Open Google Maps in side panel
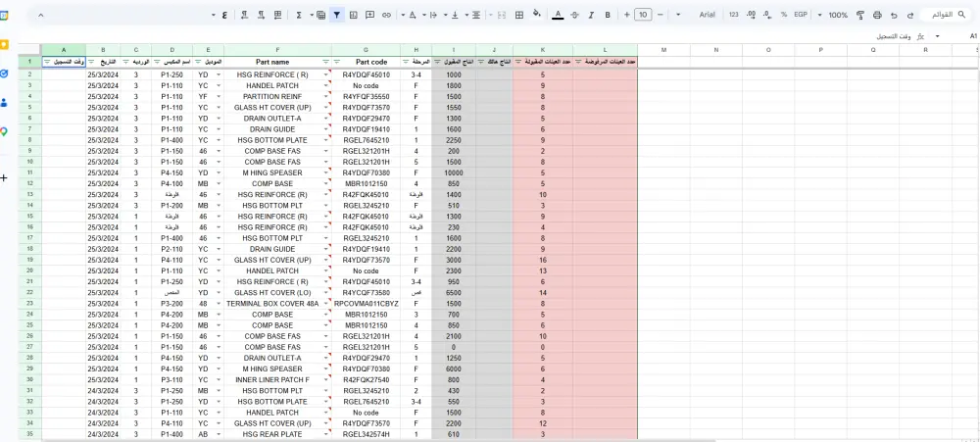Image resolution: width=980 pixels, height=442 pixels. (x=4, y=132)
